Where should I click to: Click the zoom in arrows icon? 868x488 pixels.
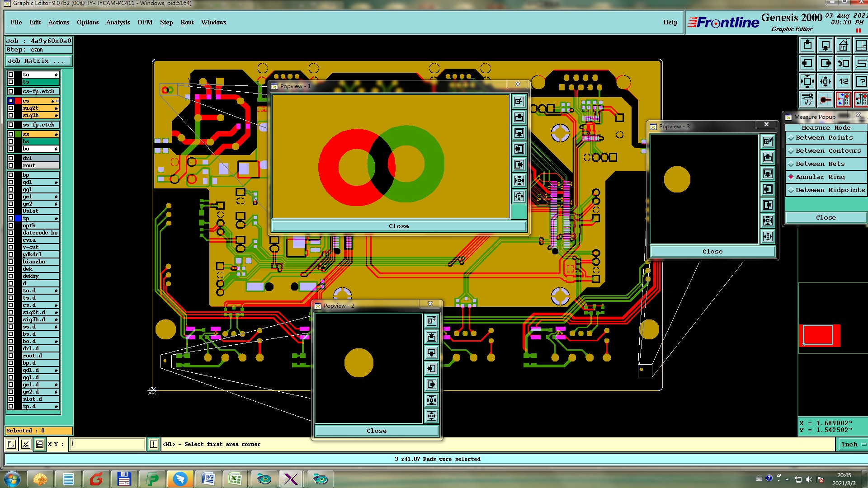point(807,82)
